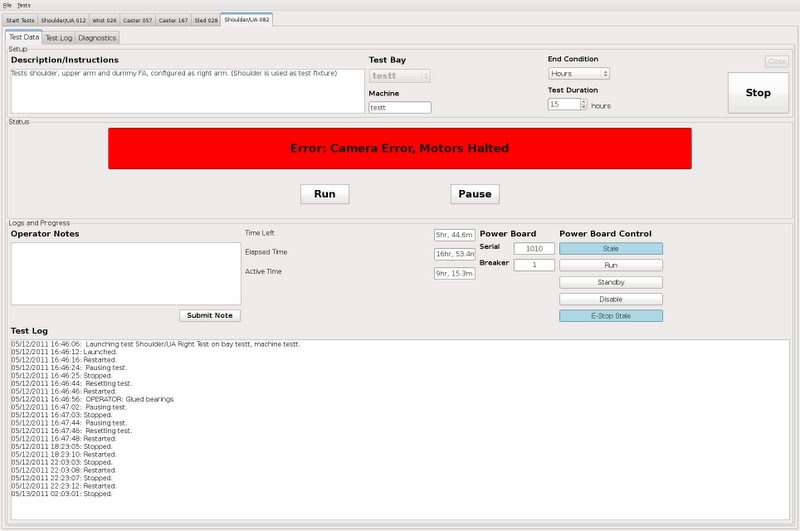Set power board to Standby
Screen dimensions: 800x531
pos(610,282)
